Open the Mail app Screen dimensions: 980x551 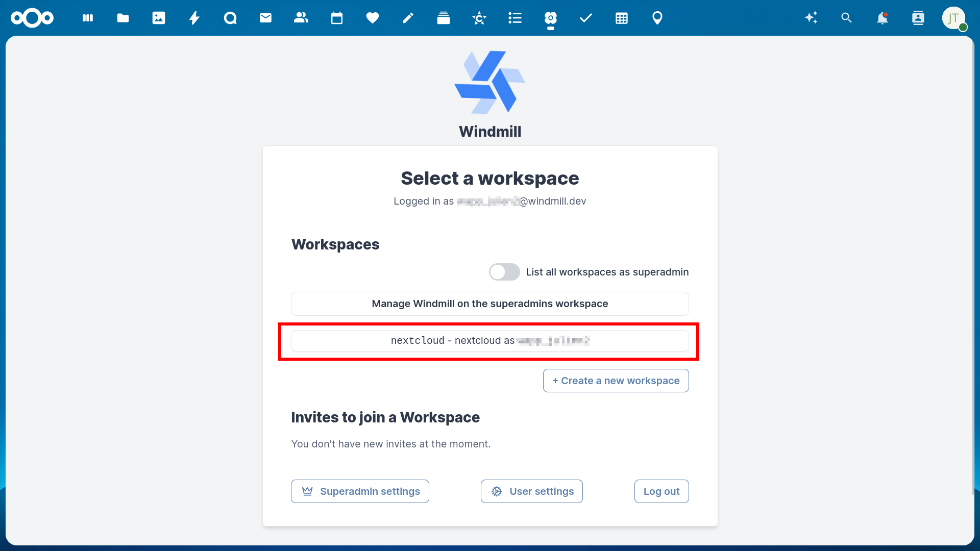click(x=265, y=18)
